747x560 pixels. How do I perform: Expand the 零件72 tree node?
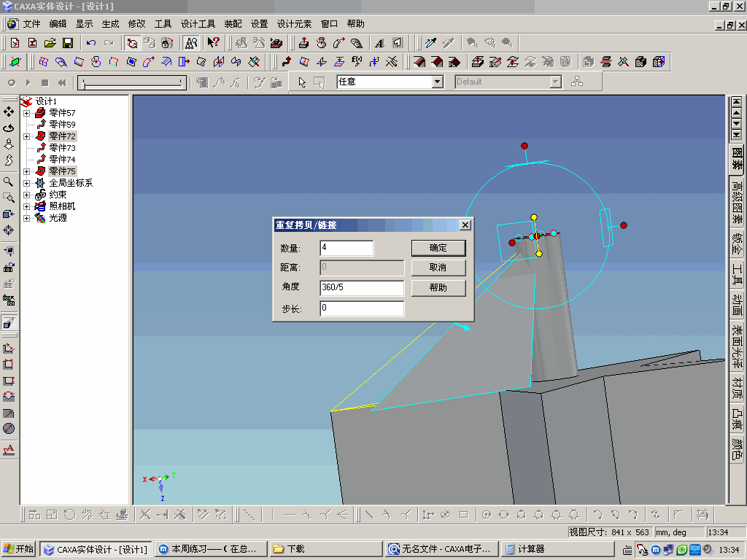click(27, 136)
